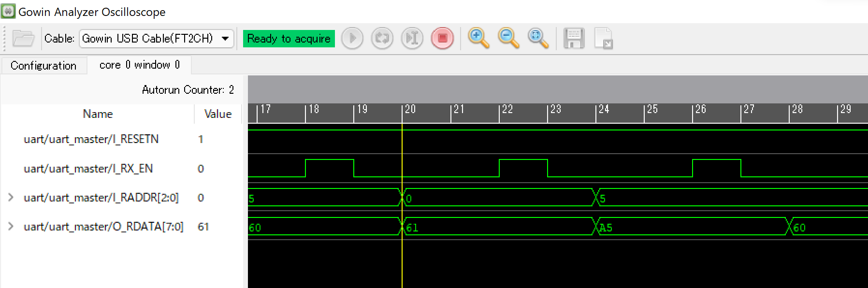Zoom out of the waveform

pyautogui.click(x=508, y=38)
